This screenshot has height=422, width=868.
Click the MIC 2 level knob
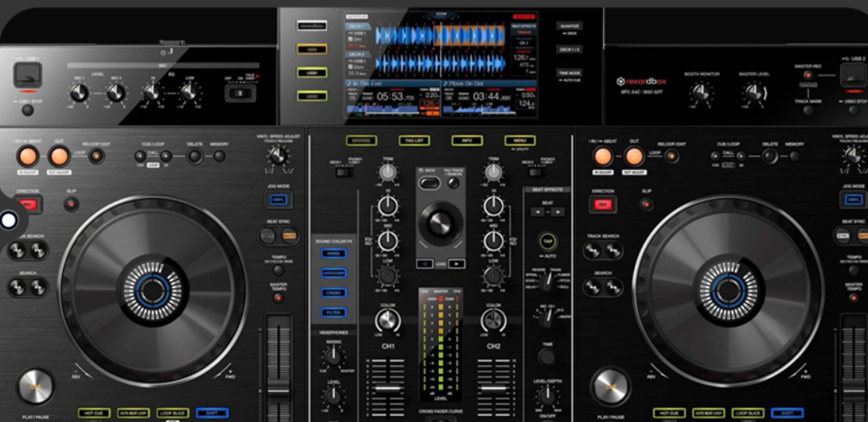click(x=116, y=92)
